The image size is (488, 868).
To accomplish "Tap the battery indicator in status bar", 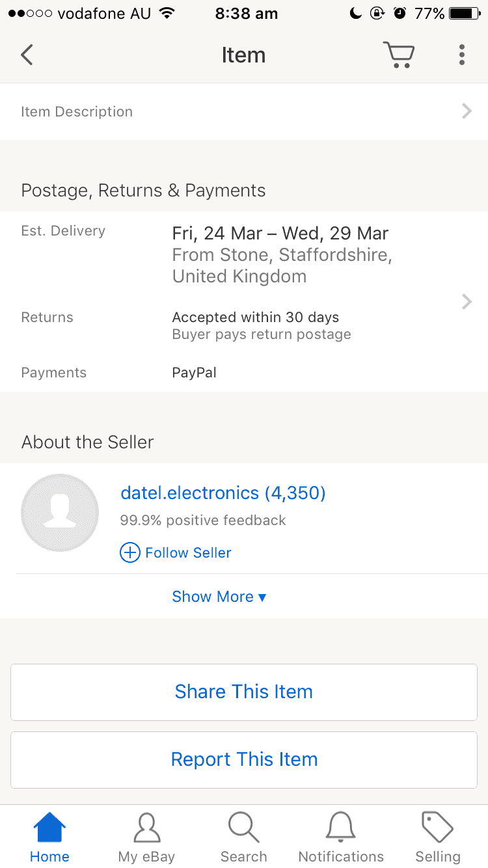I will [x=464, y=14].
